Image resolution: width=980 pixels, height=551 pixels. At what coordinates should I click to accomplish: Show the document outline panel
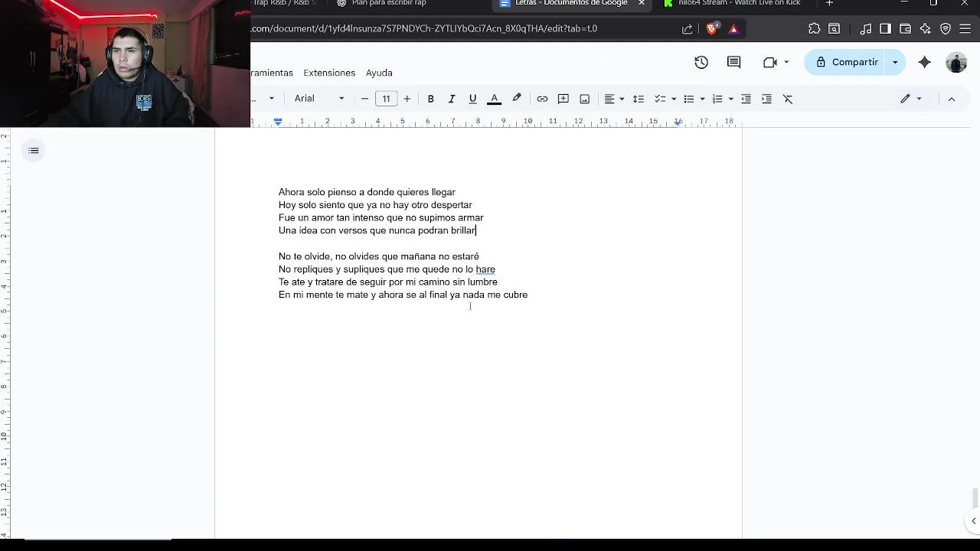[x=34, y=151]
